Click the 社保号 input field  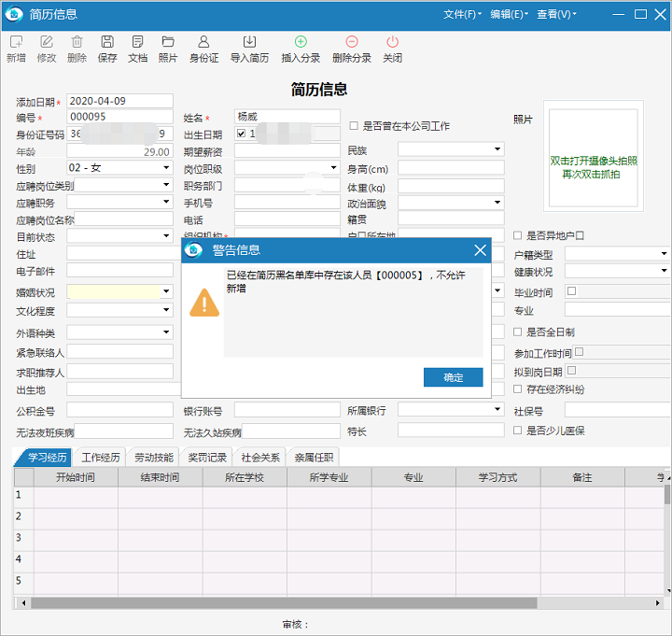pos(618,410)
